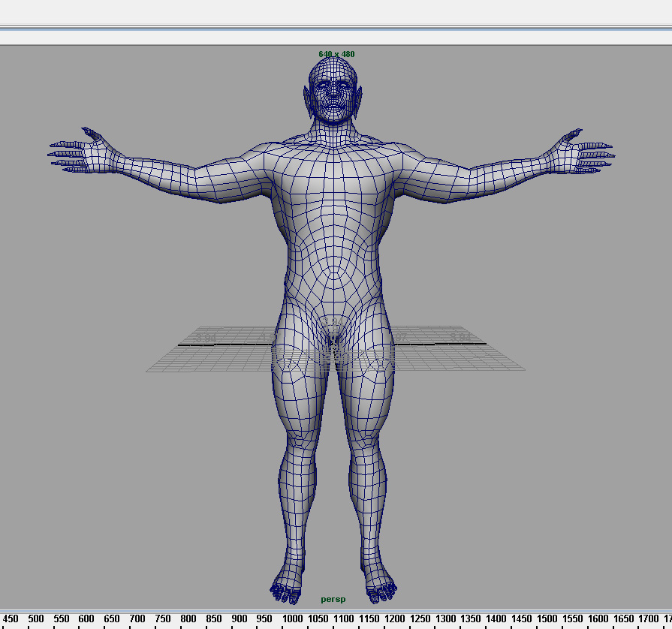Click frame 900 on the timeline ruler
Image resolution: width=672 pixels, height=629 pixels.
[239, 619]
